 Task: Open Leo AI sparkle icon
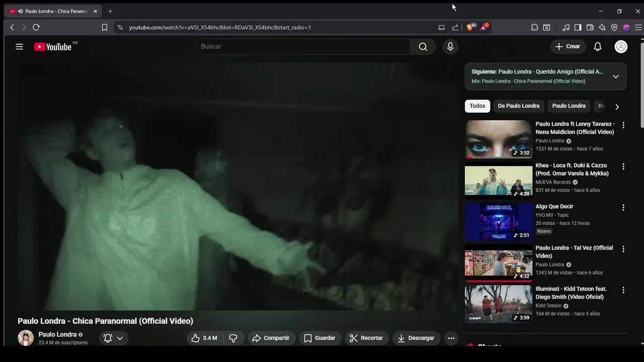point(602,28)
